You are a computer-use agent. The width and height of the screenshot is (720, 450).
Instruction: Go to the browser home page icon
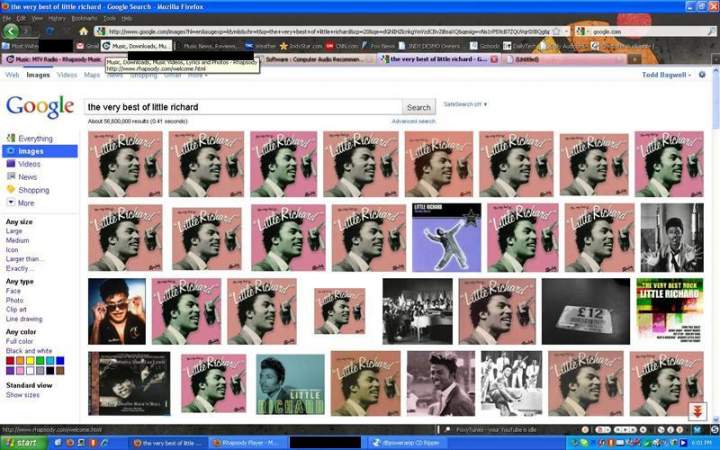(83, 31)
